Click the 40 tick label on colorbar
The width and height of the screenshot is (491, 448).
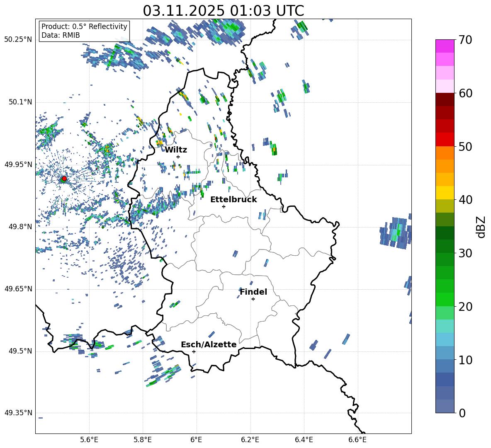tap(465, 200)
